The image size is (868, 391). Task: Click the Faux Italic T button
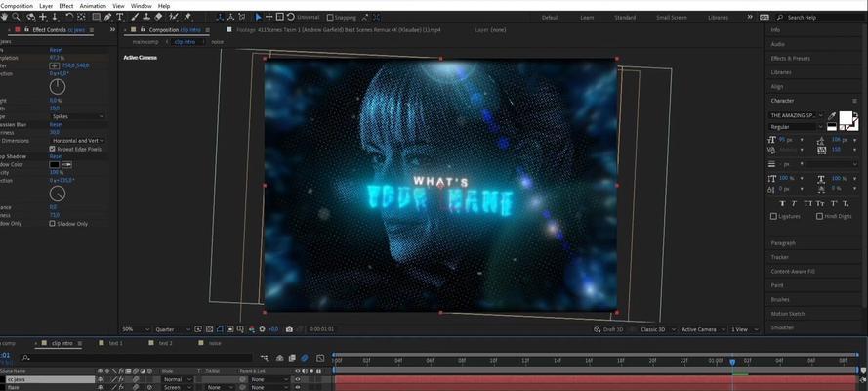794,203
